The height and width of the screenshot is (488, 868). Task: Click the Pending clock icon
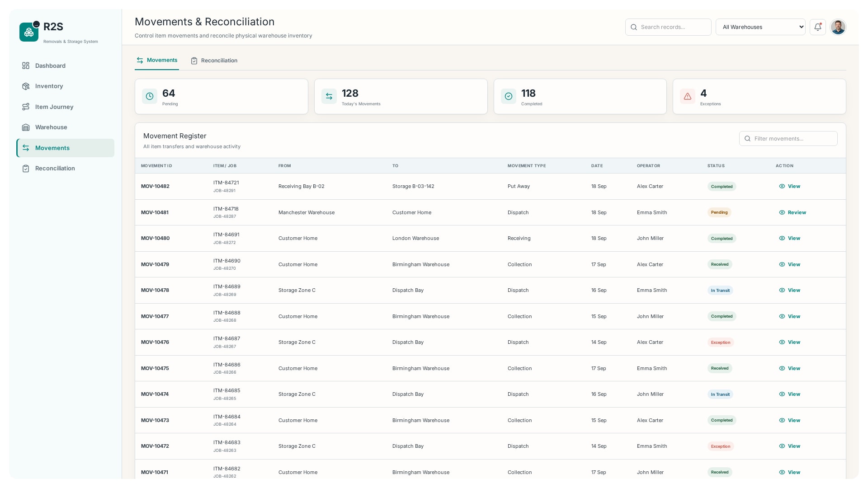pyautogui.click(x=150, y=96)
